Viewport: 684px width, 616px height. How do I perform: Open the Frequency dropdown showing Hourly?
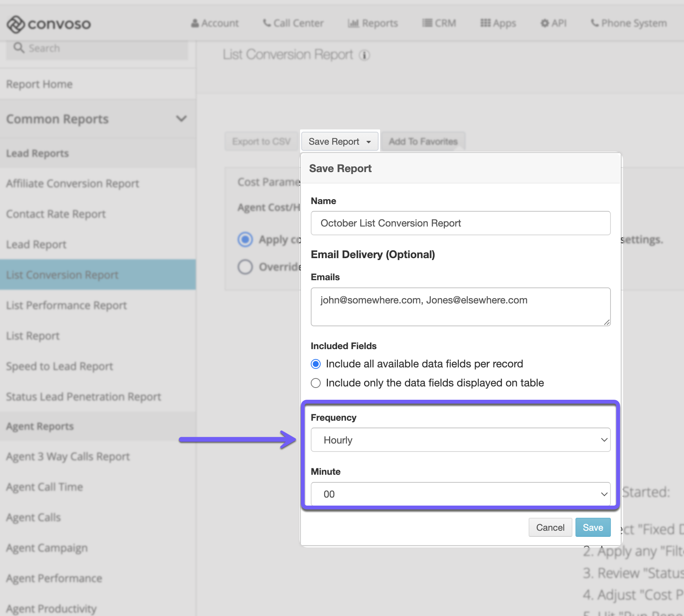pos(460,440)
